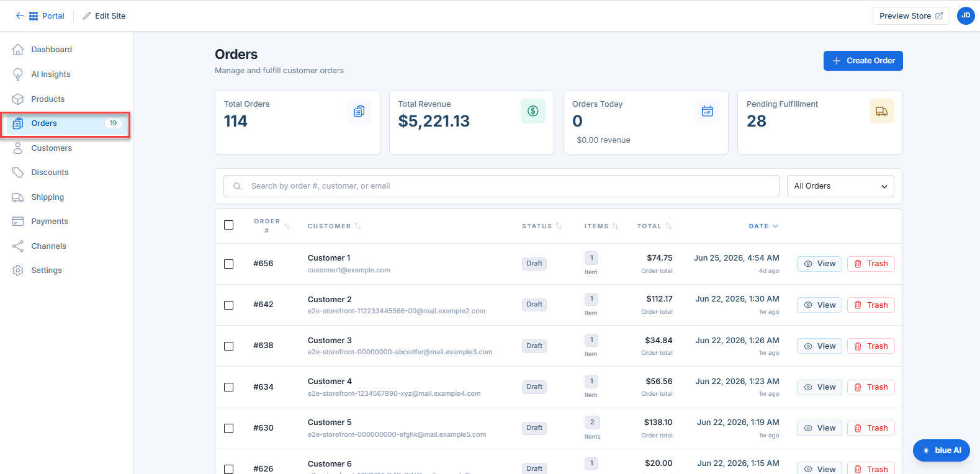Click the Settings gear icon
The width and height of the screenshot is (980, 474).
coord(18,271)
